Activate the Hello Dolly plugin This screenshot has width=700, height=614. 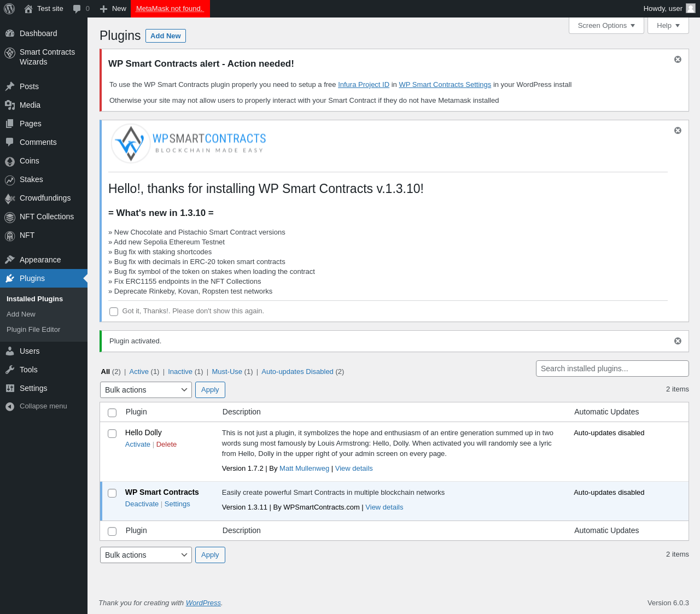pyautogui.click(x=138, y=445)
